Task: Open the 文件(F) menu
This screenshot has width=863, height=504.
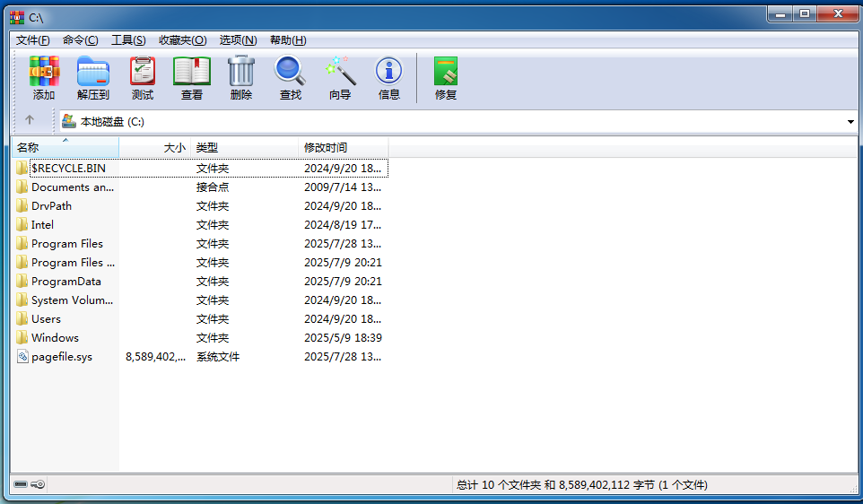Action: [32, 40]
